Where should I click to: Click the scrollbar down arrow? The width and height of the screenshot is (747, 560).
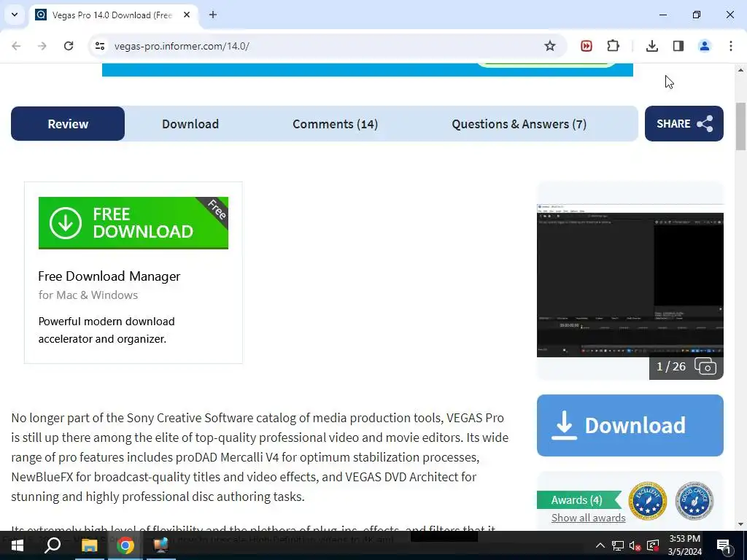click(740, 524)
